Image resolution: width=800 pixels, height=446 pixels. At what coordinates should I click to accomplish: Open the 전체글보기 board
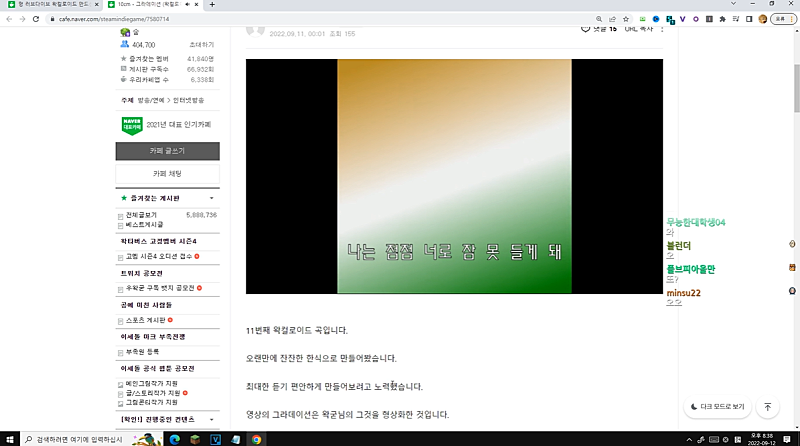141,215
